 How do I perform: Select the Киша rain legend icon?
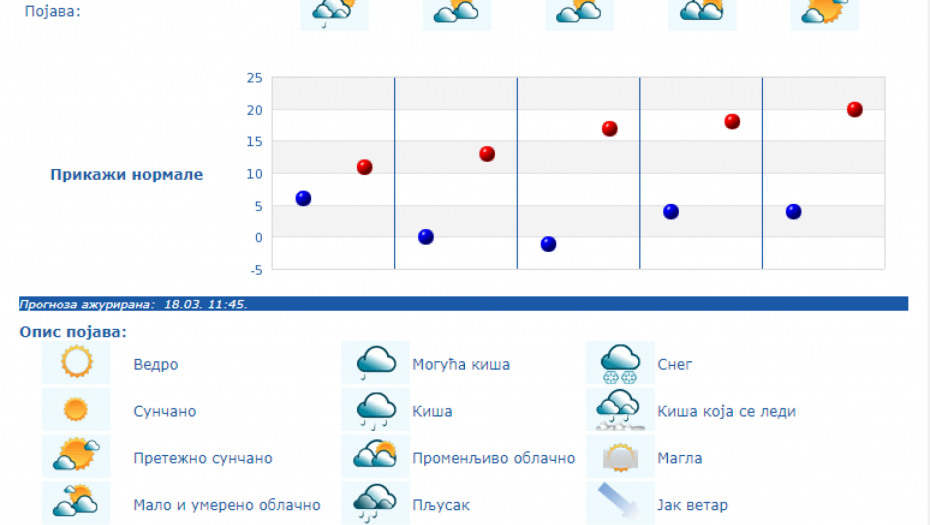pos(375,409)
